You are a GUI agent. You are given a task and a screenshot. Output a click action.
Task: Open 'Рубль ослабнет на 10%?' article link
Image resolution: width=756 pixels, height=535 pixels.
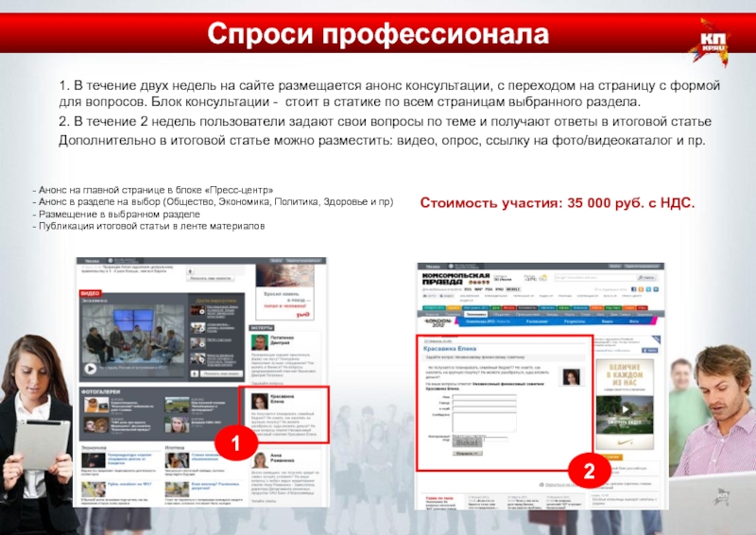coord(129,483)
